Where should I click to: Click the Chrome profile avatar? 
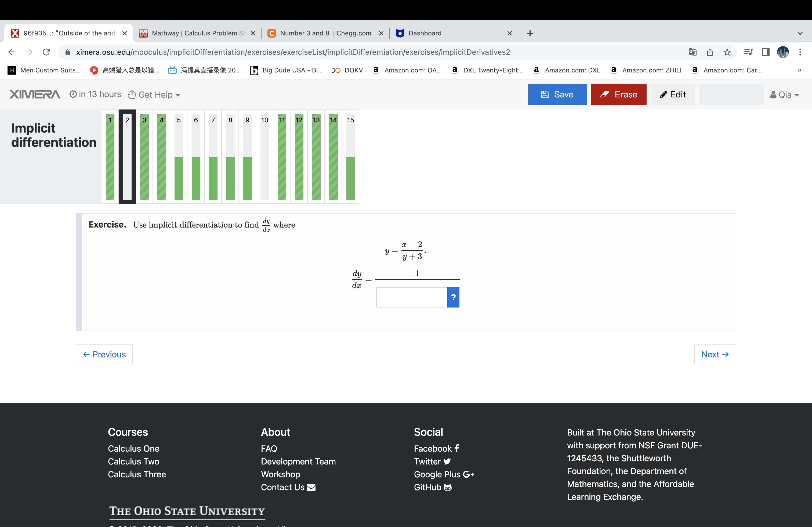point(783,52)
